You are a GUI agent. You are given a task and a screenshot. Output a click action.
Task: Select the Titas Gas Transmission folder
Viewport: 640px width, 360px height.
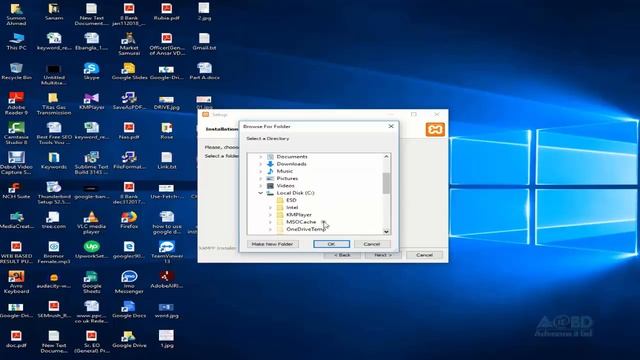[54, 104]
